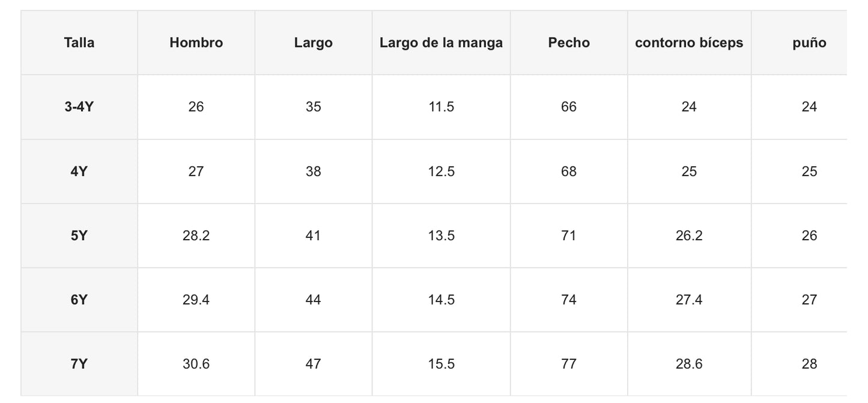The width and height of the screenshot is (868, 403).
Task: Select the Pecho column header
Action: (568, 43)
